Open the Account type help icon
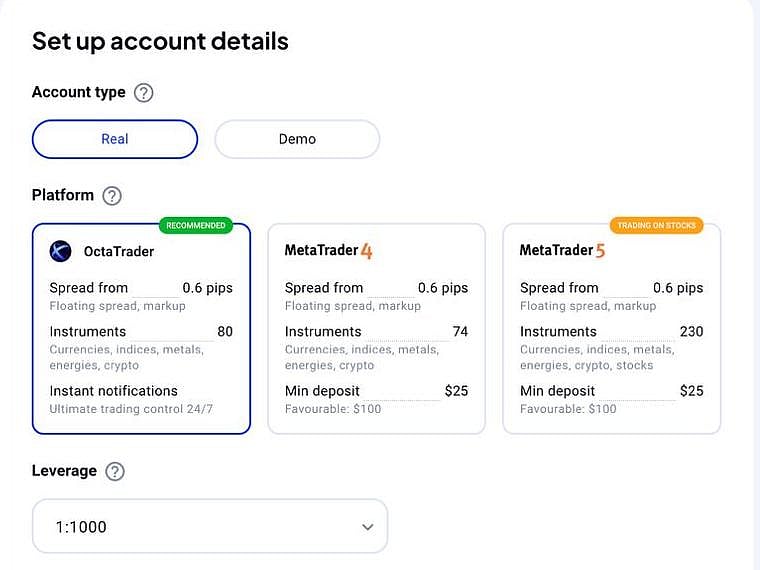Screen dimensions: 760x570 click(143, 93)
